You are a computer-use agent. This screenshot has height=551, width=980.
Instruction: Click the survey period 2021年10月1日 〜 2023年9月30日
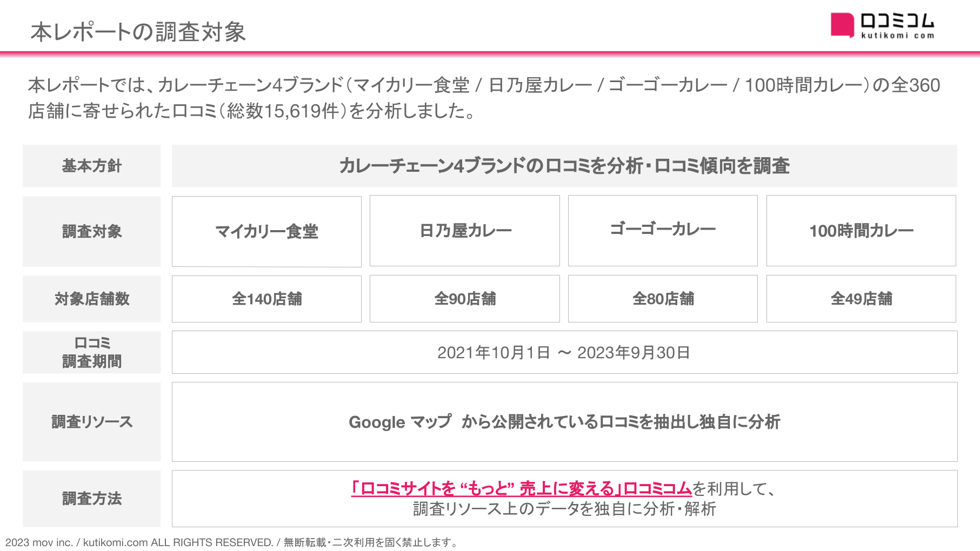(x=564, y=352)
